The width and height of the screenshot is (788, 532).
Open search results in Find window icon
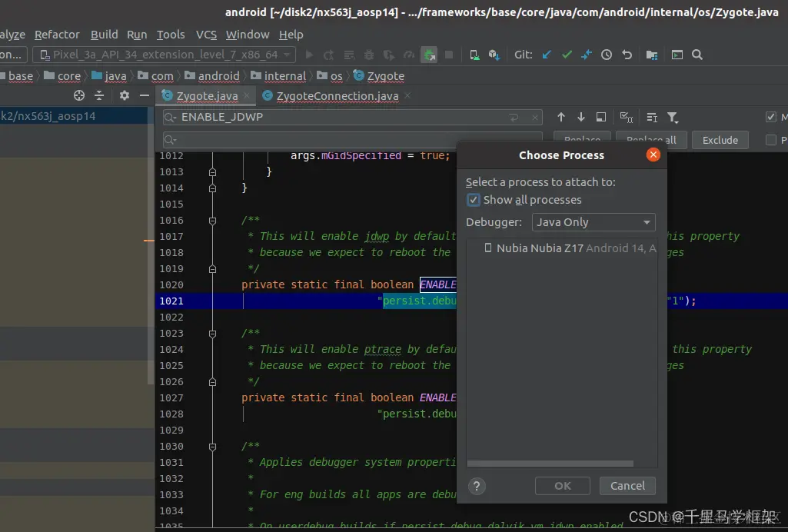[x=601, y=117]
